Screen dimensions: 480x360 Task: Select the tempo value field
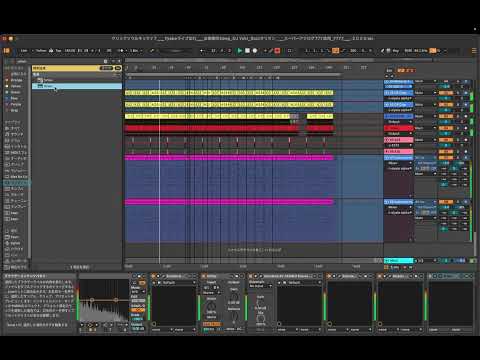tap(70, 51)
